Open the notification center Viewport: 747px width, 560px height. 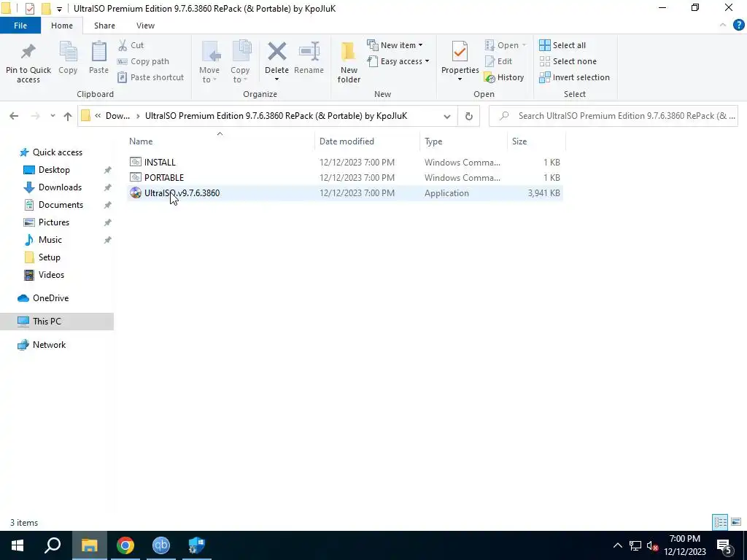coord(724,545)
